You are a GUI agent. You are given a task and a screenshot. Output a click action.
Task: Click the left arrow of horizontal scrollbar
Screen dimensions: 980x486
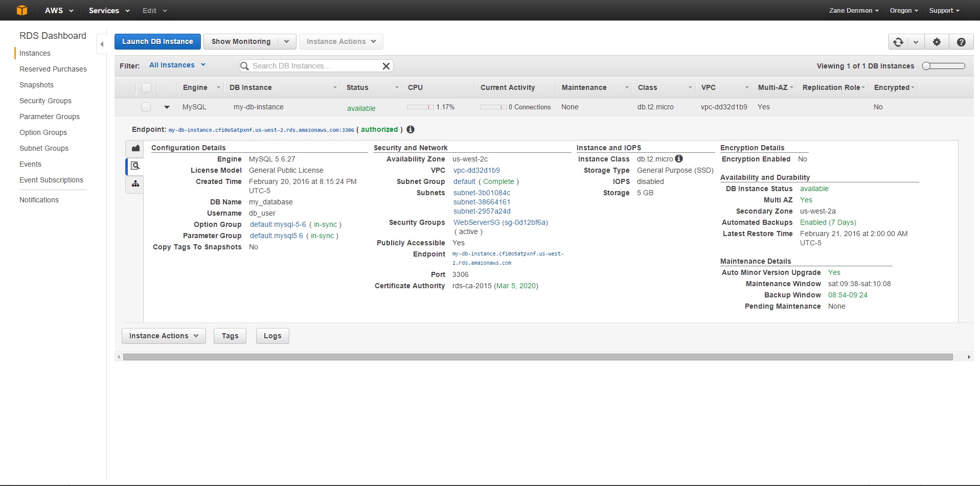[x=119, y=357]
